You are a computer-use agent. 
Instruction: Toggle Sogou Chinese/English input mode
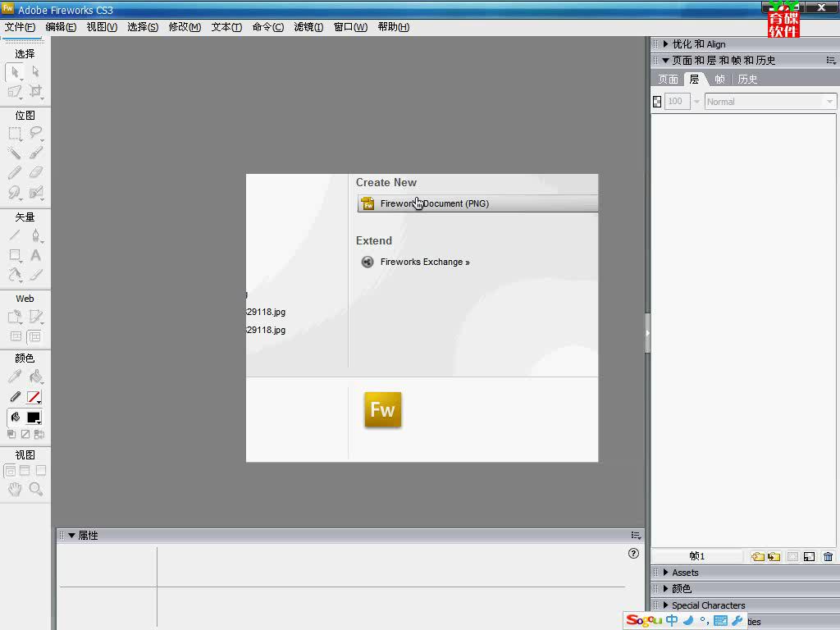pyautogui.click(x=672, y=620)
